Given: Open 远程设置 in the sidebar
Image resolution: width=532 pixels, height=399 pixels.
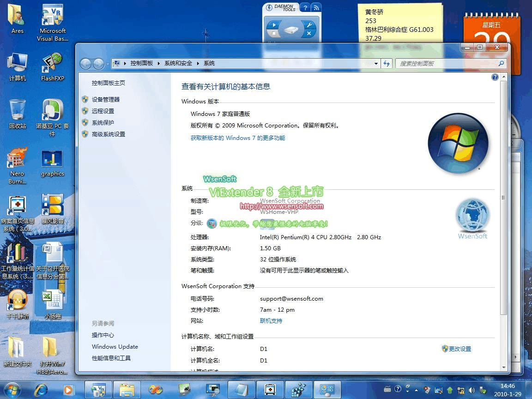Looking at the screenshot, I should coord(103,111).
